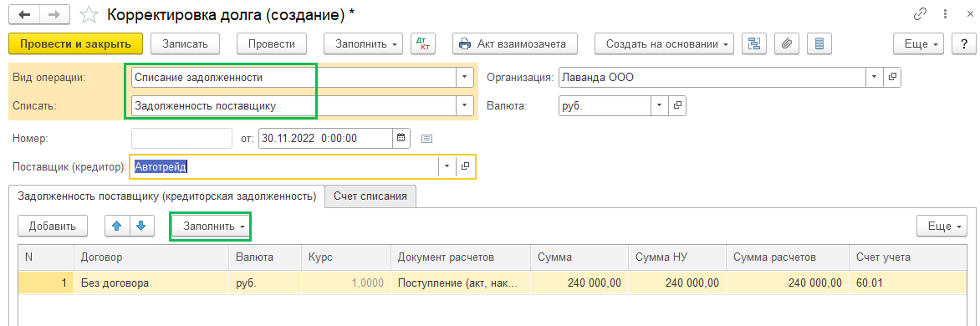Click the Номер input field
Screen dimensions: 980x326
[x=182, y=139]
